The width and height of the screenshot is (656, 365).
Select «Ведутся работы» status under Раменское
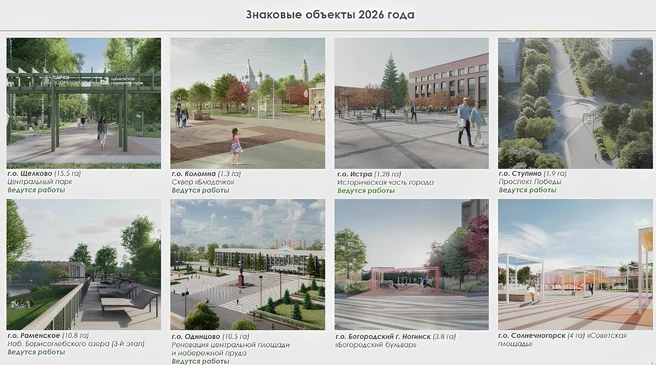tap(36, 352)
